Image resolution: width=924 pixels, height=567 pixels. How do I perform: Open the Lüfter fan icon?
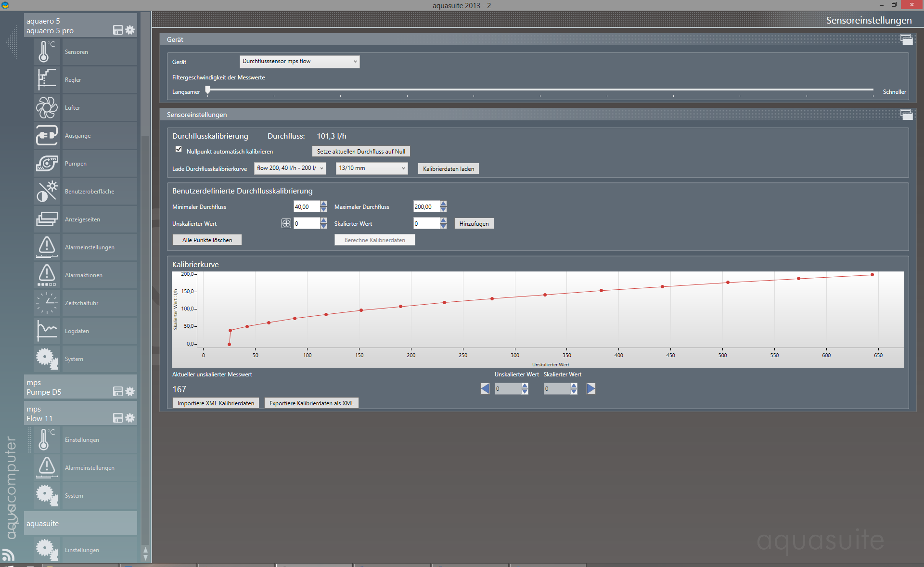46,107
